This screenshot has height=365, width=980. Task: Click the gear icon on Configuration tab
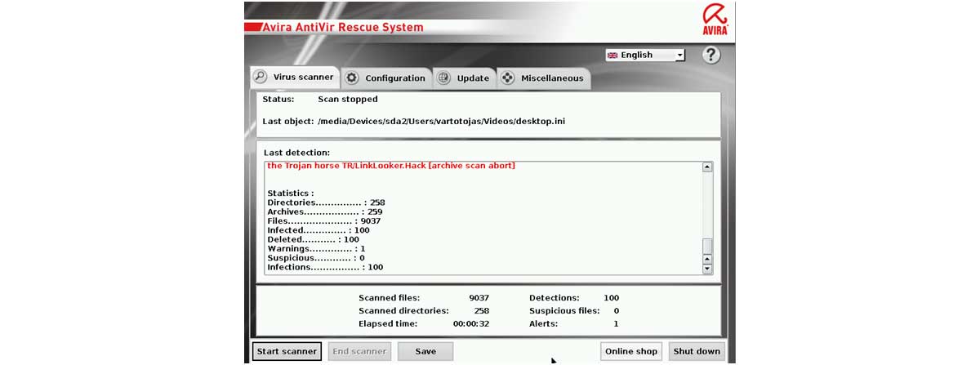pyautogui.click(x=352, y=78)
